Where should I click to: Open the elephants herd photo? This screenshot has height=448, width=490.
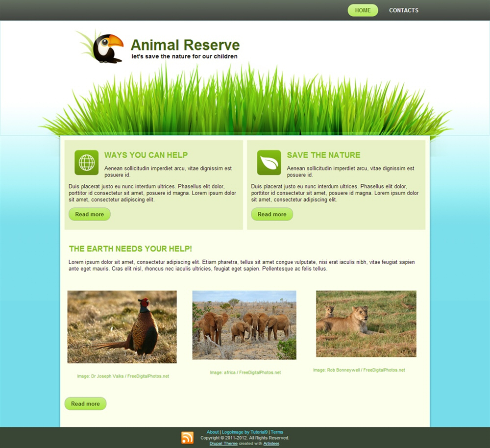244,325
